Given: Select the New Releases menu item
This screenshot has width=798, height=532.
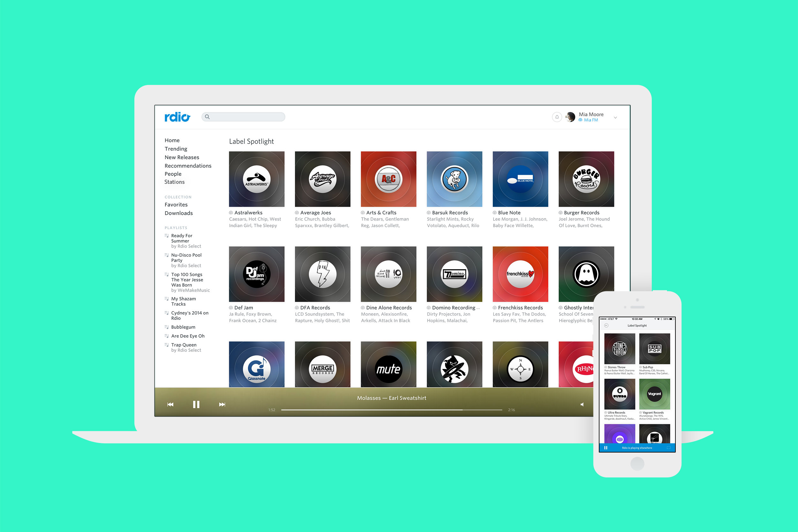Looking at the screenshot, I should [x=181, y=157].
